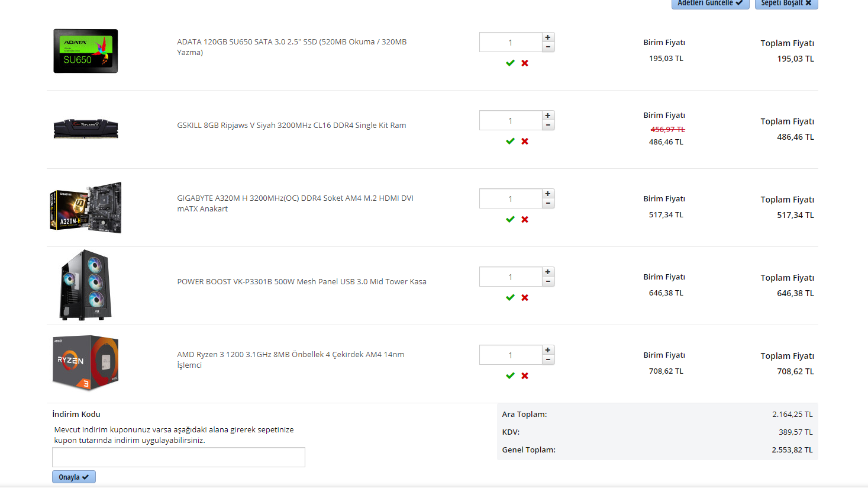Empty the cart with Sepeti Boşalt

pyautogui.click(x=786, y=4)
